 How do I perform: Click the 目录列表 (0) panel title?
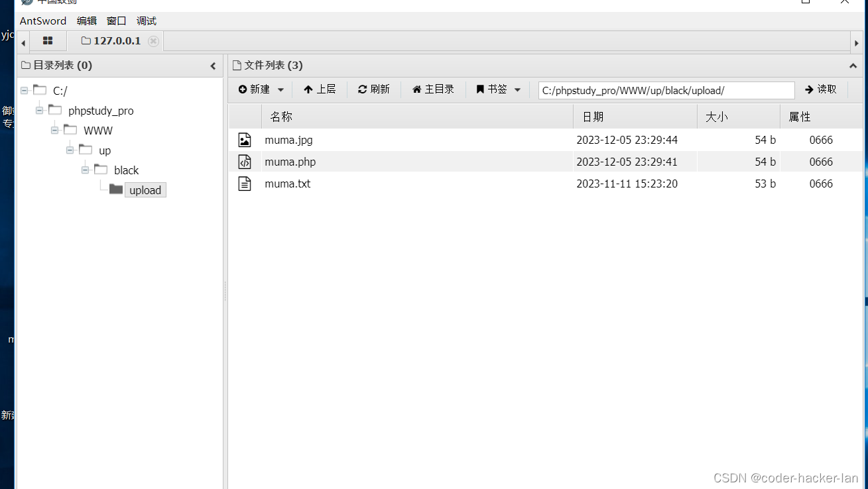click(x=63, y=65)
